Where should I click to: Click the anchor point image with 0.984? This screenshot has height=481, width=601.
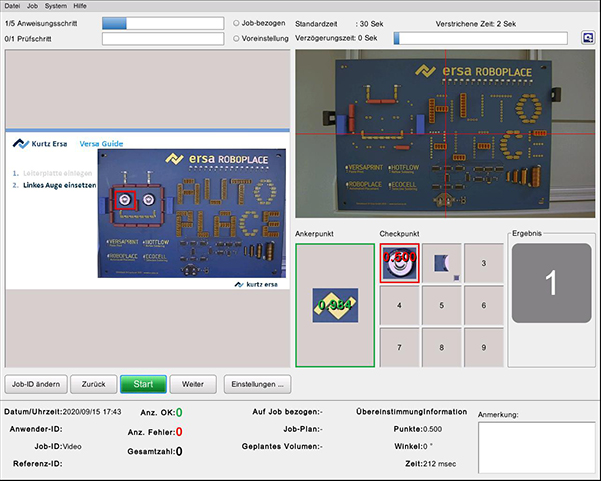pos(334,305)
